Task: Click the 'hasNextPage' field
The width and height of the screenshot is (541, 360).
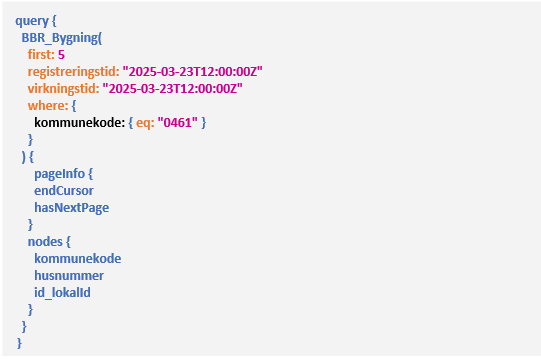Action: pyautogui.click(x=71, y=208)
